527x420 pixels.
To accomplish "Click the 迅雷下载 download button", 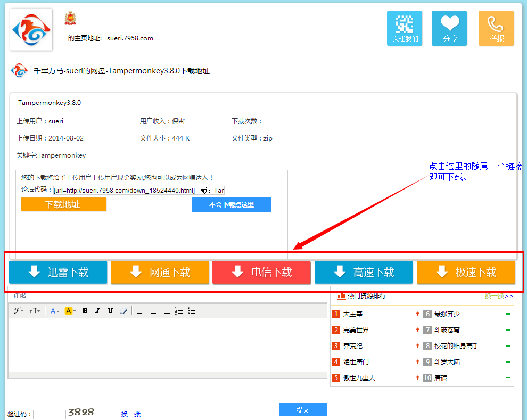I will [58, 272].
